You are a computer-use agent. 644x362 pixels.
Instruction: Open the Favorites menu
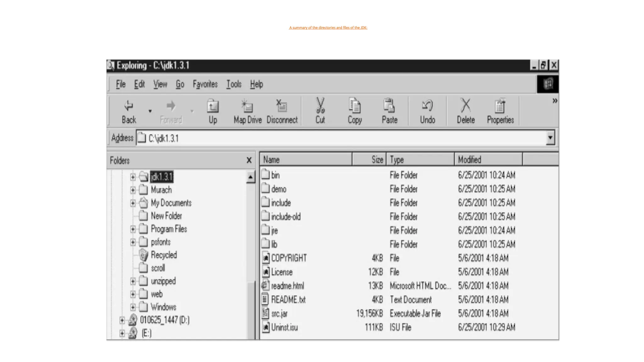(205, 84)
